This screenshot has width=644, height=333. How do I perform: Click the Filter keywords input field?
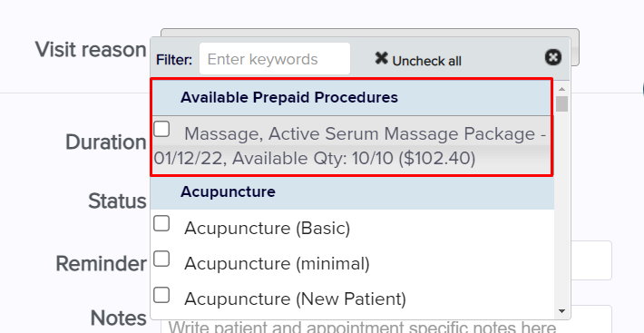pyautogui.click(x=275, y=59)
